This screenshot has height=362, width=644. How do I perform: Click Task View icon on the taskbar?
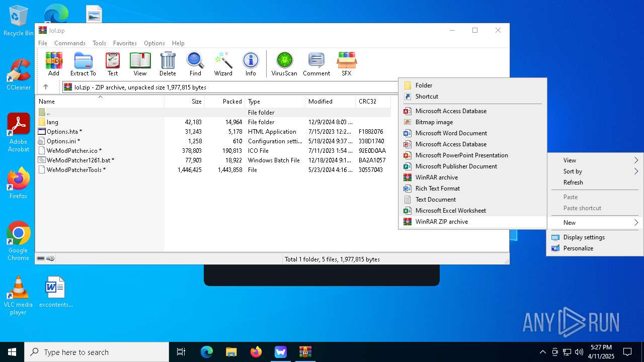pyautogui.click(x=181, y=352)
